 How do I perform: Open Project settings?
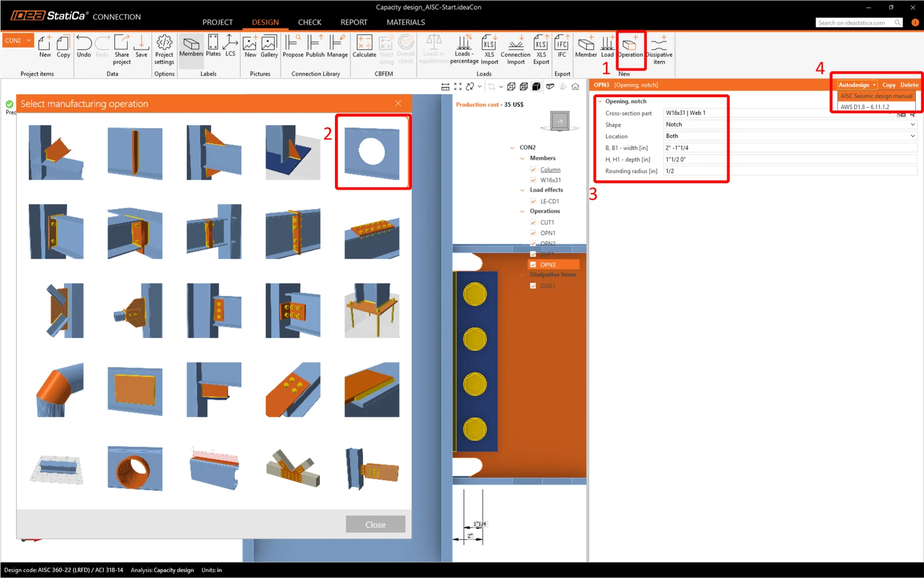point(164,50)
